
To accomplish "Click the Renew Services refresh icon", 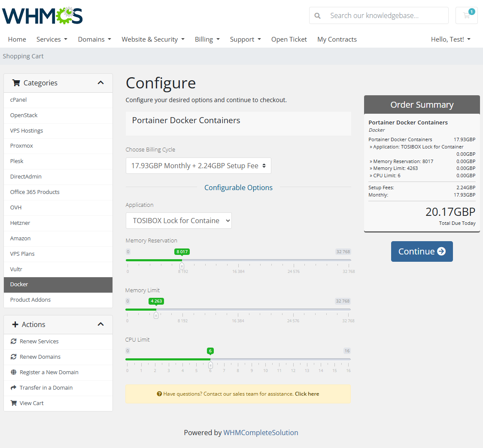I will tap(14, 341).
